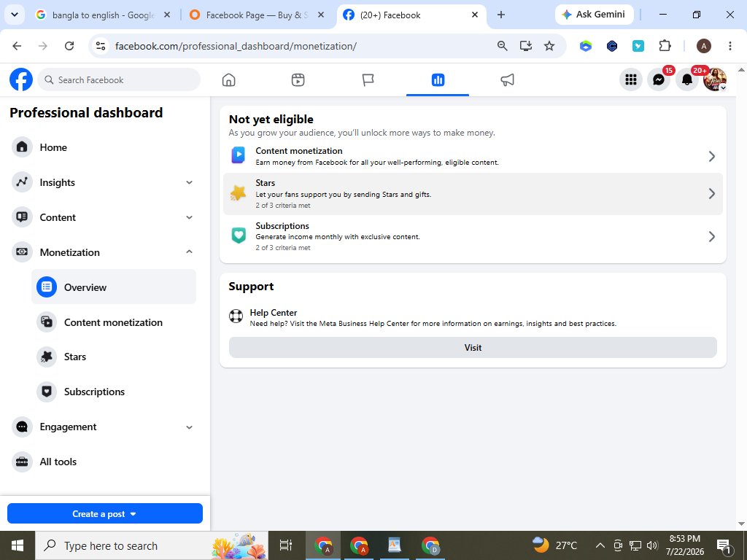Open Chrome three-dot menu
Image resolution: width=747 pixels, height=560 pixels.
(729, 46)
